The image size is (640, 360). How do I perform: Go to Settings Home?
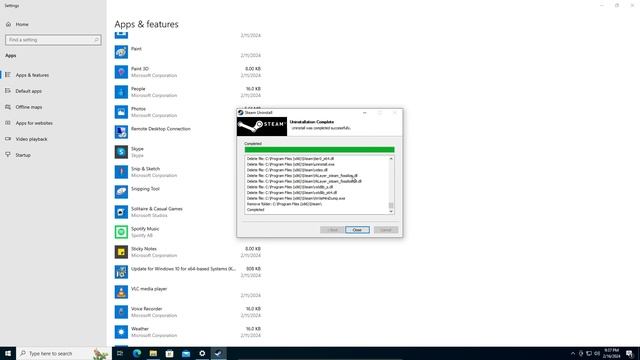pyautogui.click(x=22, y=24)
